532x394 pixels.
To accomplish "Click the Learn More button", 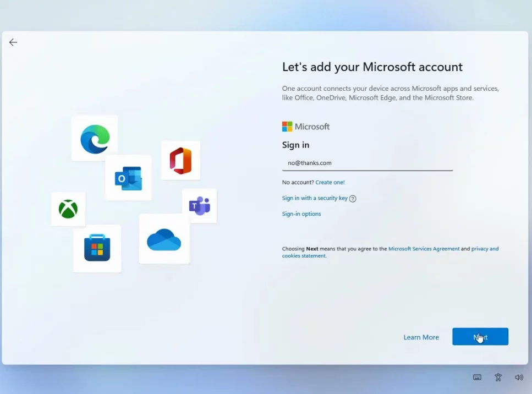I will pos(421,337).
